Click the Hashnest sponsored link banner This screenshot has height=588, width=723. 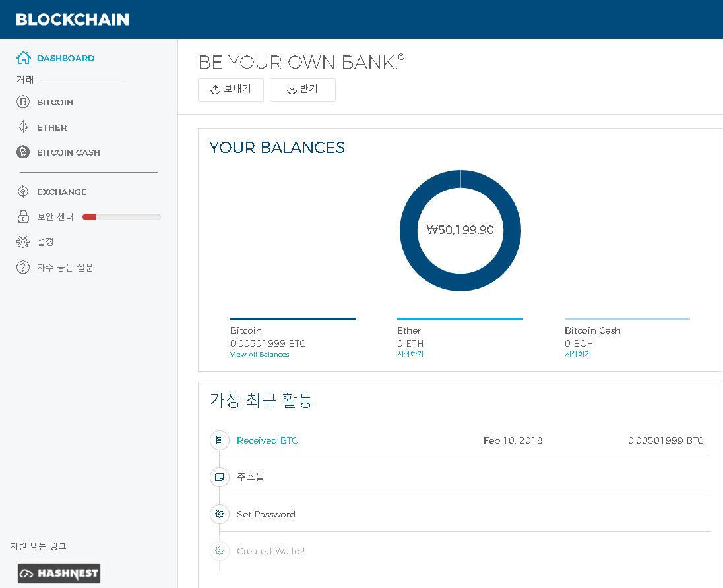pyautogui.click(x=59, y=573)
